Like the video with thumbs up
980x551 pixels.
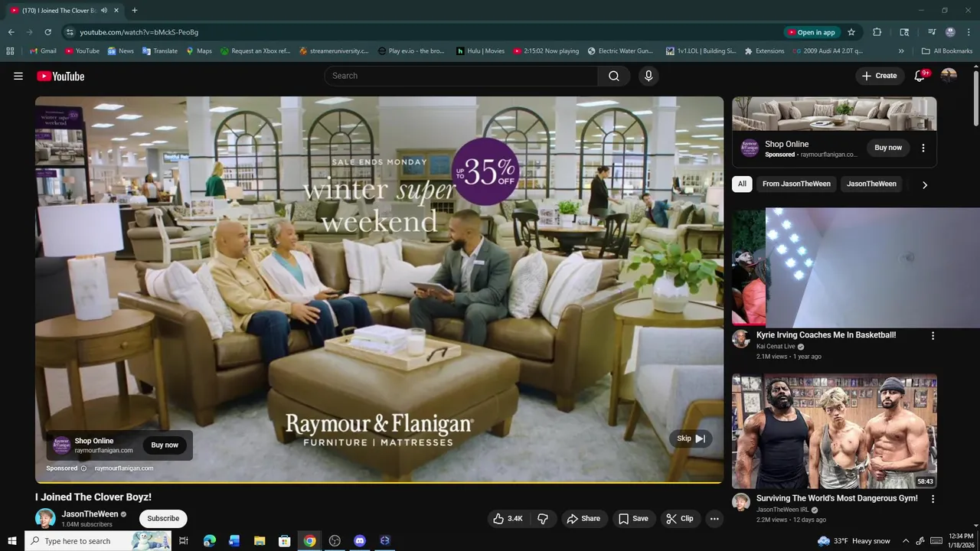click(508, 518)
